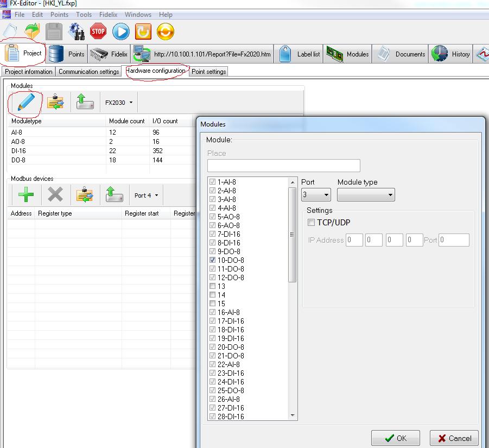This screenshot has width=489, height=448.
Task: Click the module list scroll up arrow
Action: (x=292, y=182)
